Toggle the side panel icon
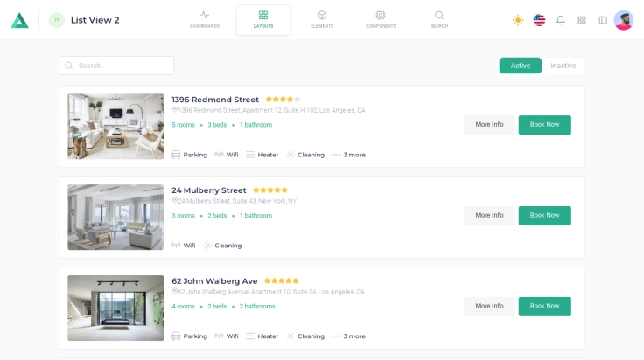Viewport: 644px width, 360px height. (x=603, y=20)
